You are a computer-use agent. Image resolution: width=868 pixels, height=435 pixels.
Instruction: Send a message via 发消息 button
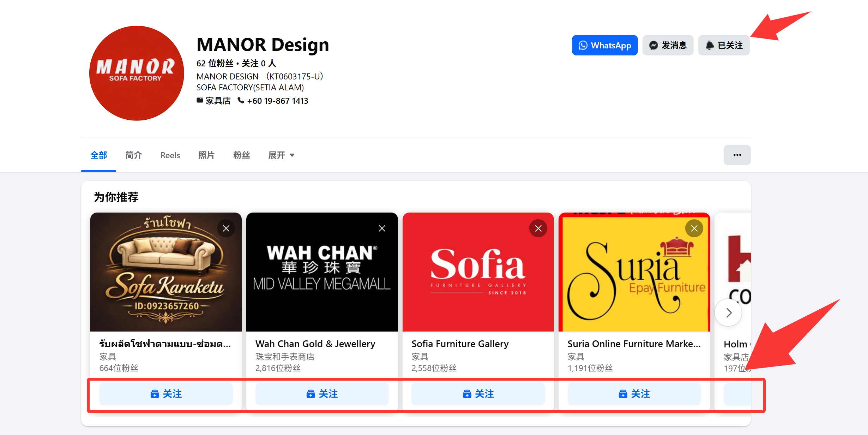click(668, 45)
